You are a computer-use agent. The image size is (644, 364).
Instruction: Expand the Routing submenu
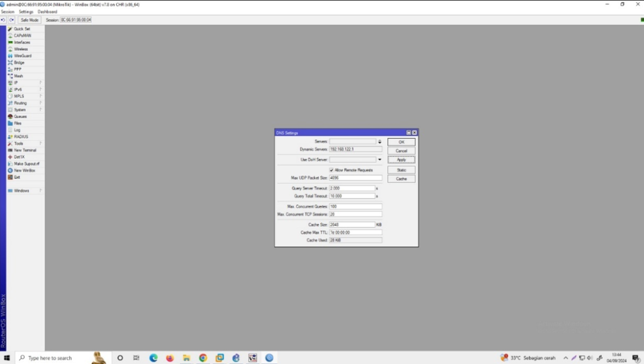[25, 103]
